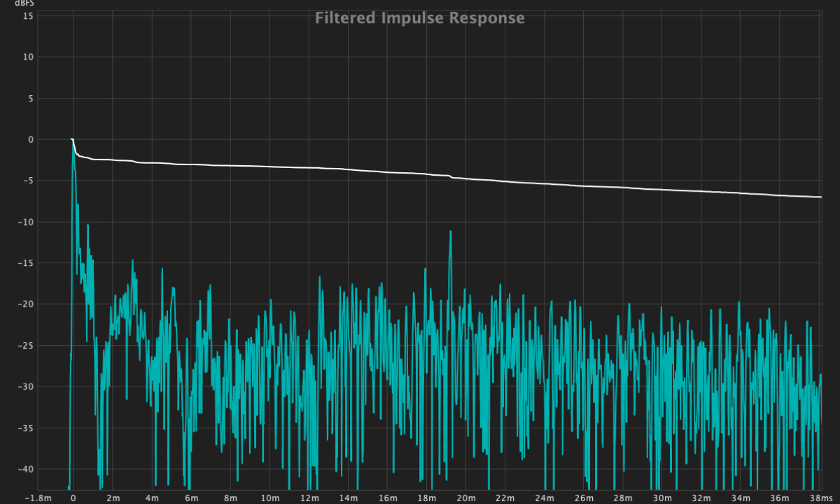Click the "Filtered Impulse Response" chart title
The image size is (840, 504).
(419, 18)
